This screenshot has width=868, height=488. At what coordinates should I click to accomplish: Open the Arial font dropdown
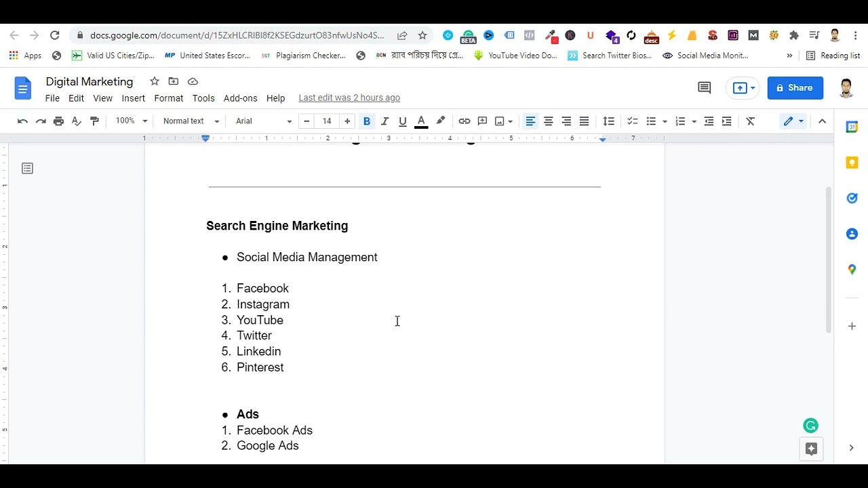(x=263, y=121)
